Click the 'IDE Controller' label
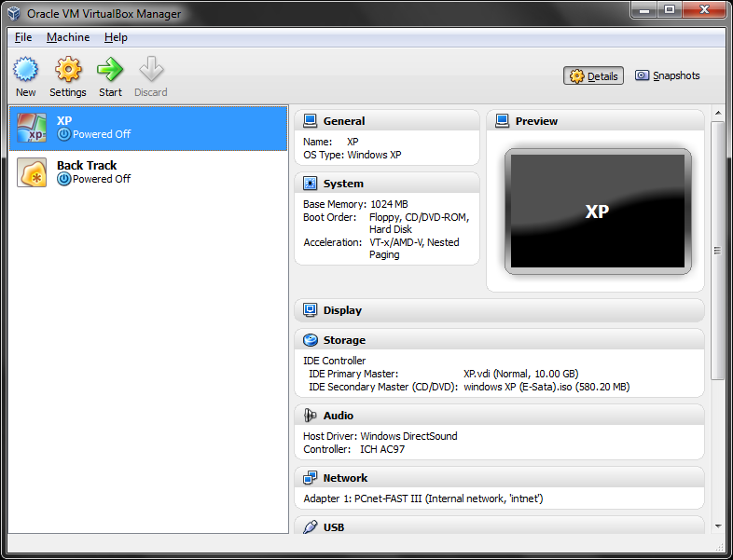 334,361
